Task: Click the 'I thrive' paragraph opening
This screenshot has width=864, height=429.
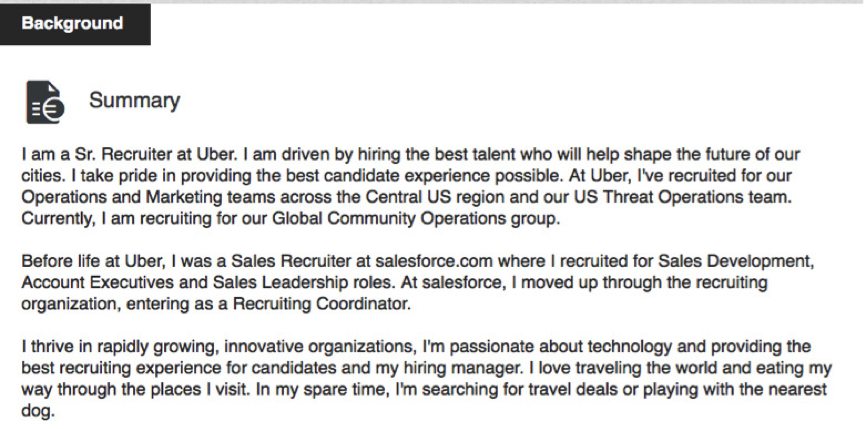Action: click(48, 347)
